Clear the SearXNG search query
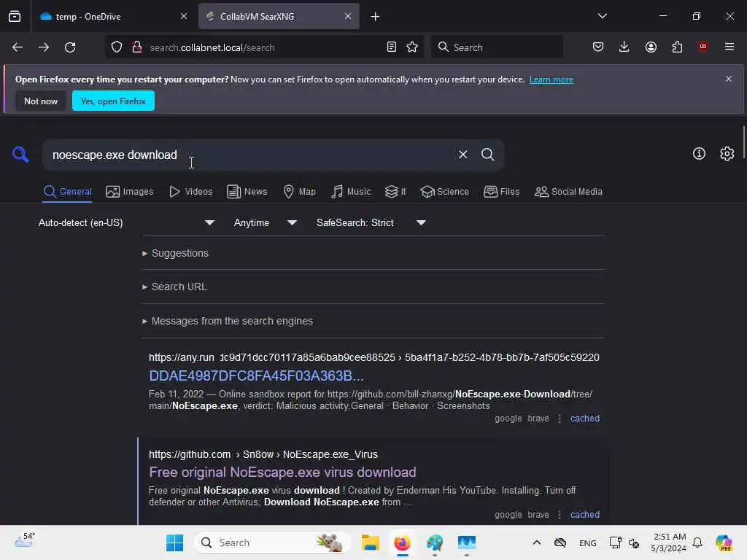Viewport: 747px width, 560px height. coord(462,155)
